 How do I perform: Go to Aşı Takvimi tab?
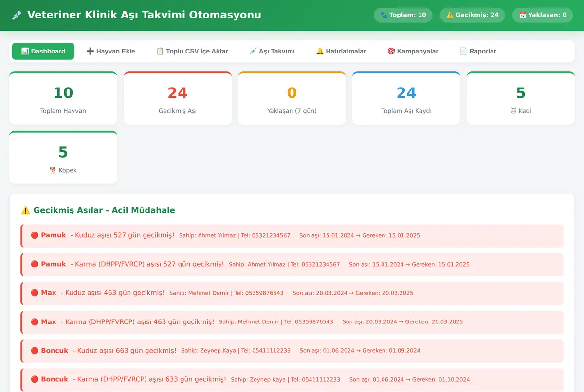(x=272, y=51)
